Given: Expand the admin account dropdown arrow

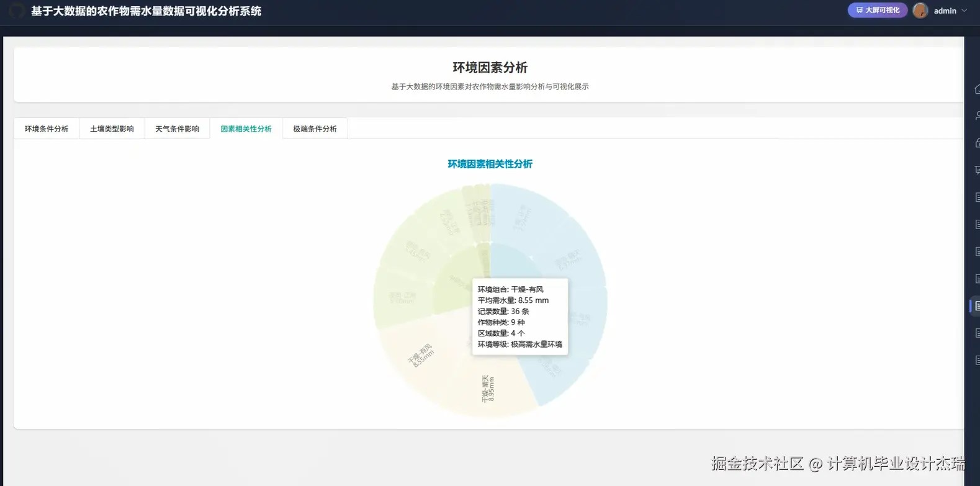Looking at the screenshot, I should pos(964,11).
